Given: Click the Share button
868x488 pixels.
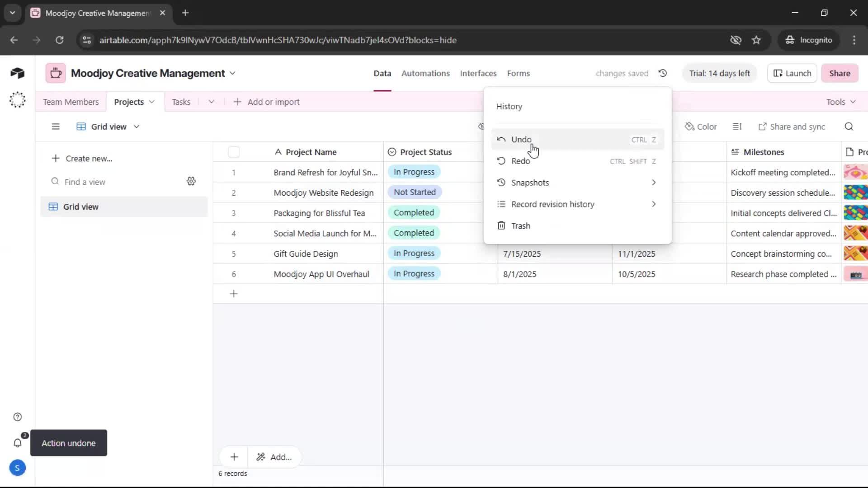Looking at the screenshot, I should [840, 73].
